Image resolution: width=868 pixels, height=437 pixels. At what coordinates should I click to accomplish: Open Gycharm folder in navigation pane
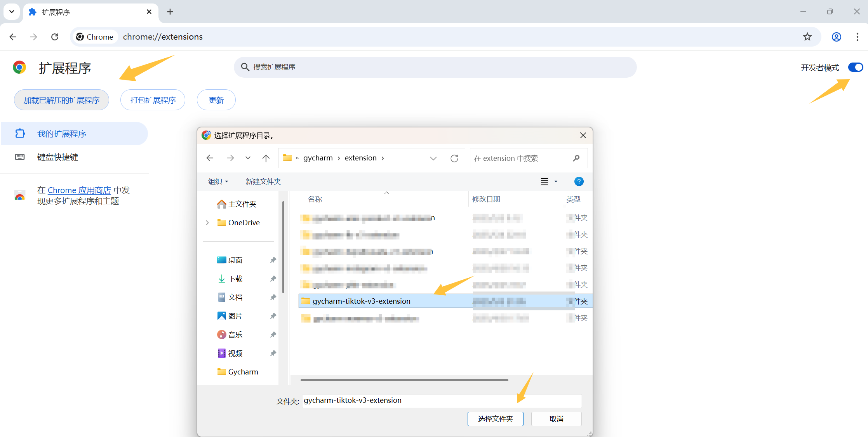coord(238,372)
